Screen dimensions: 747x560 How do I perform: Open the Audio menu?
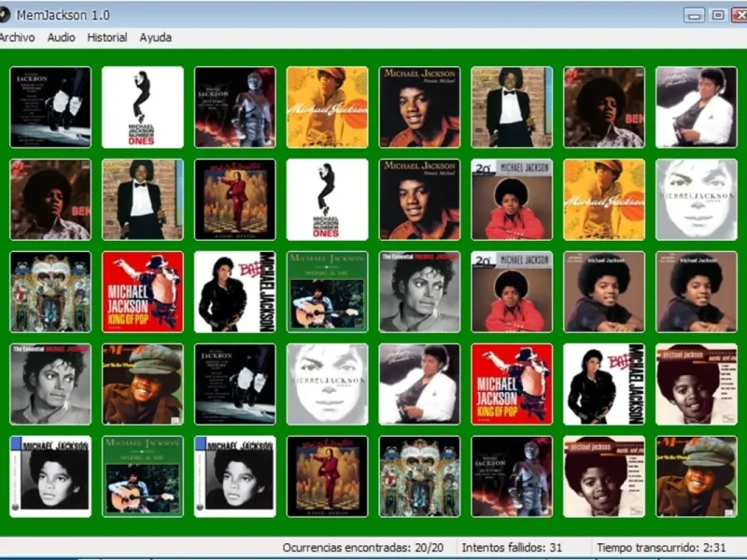tap(61, 37)
